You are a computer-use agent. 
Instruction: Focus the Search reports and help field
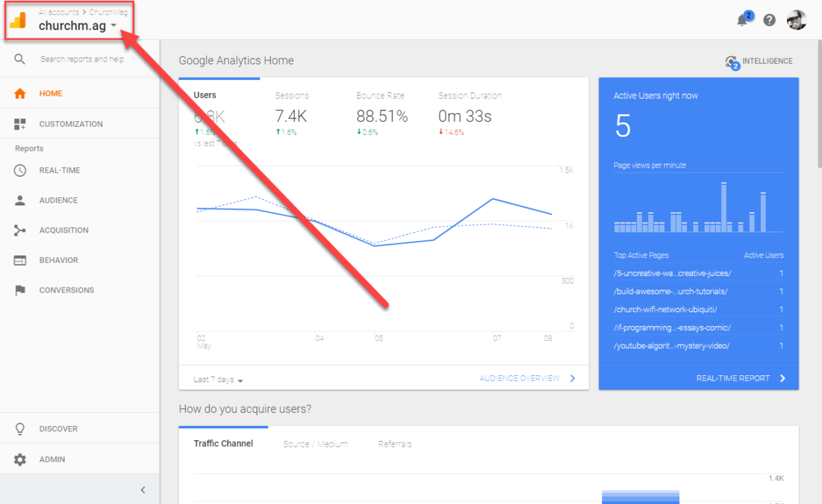82,59
